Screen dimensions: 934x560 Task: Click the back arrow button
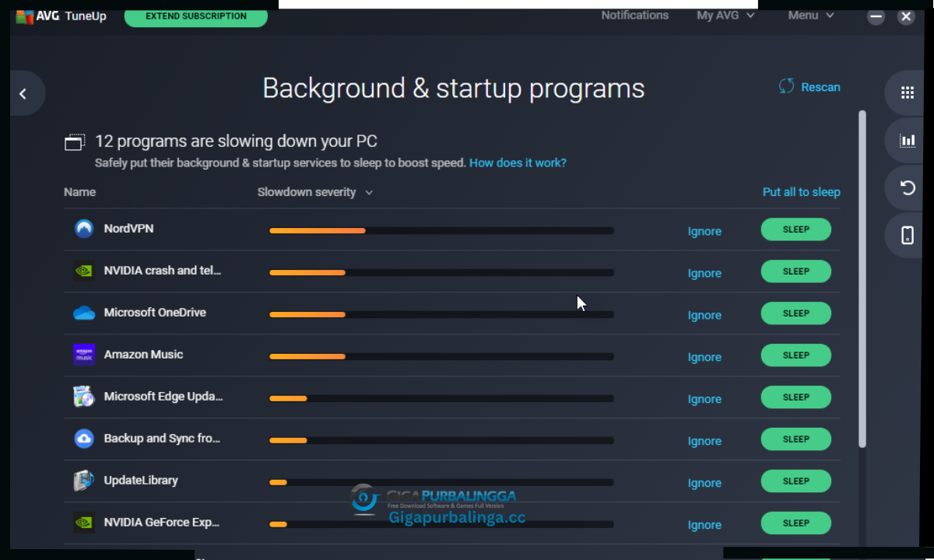pyautogui.click(x=23, y=93)
